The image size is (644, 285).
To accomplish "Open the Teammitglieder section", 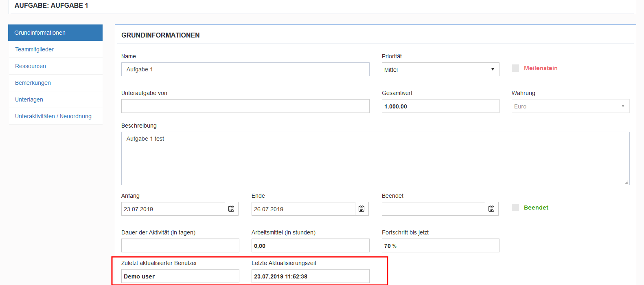I will pyautogui.click(x=55, y=49).
